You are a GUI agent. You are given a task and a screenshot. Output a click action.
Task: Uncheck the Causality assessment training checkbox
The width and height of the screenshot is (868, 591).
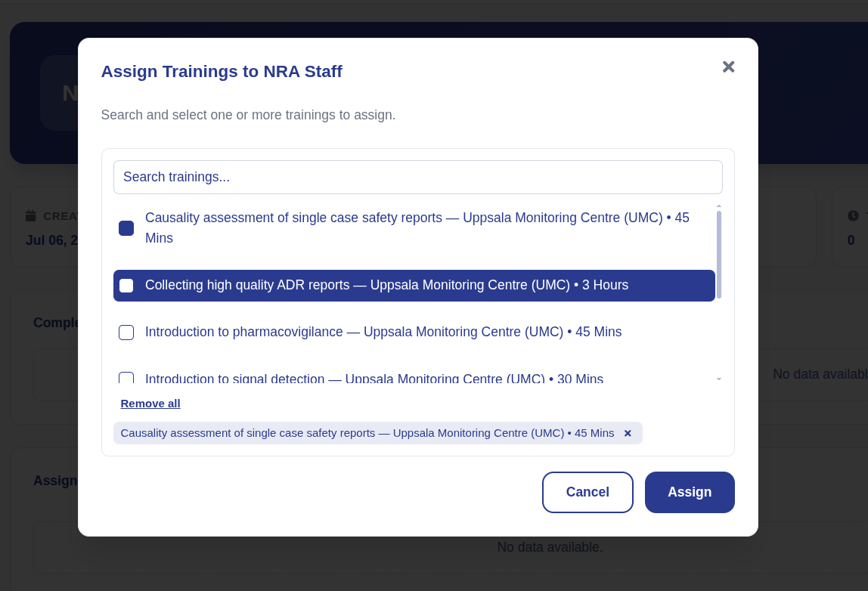126,228
